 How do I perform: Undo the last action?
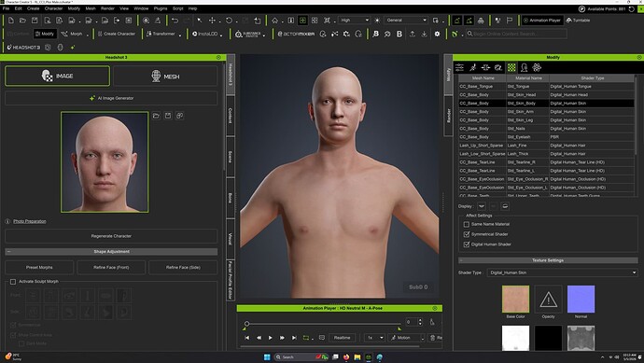[x=175, y=21]
